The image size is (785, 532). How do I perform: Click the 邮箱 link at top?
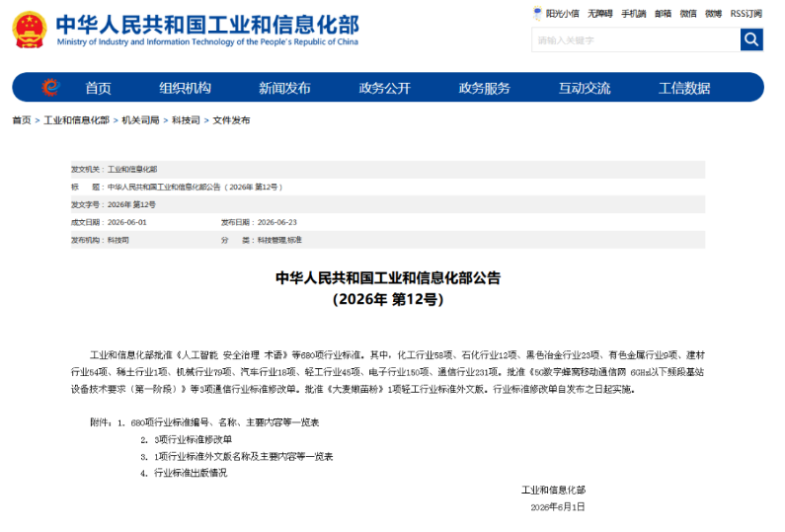click(663, 14)
